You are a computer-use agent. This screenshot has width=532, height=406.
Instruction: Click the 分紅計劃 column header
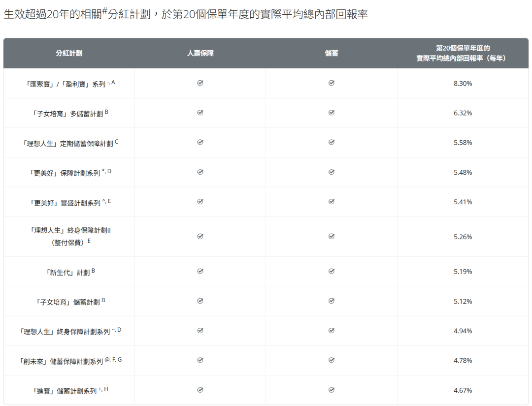pyautogui.click(x=69, y=53)
